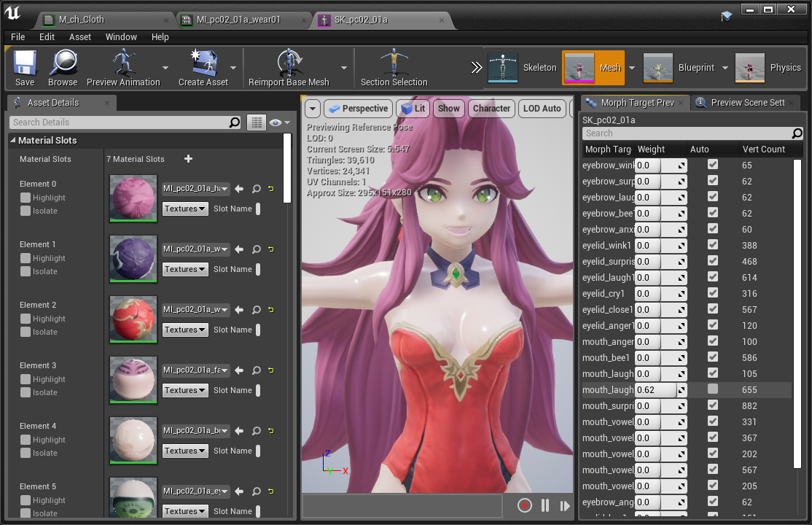The width and height of the screenshot is (812, 525).
Task: Click search icon in Morph Target panel
Action: 797,133
